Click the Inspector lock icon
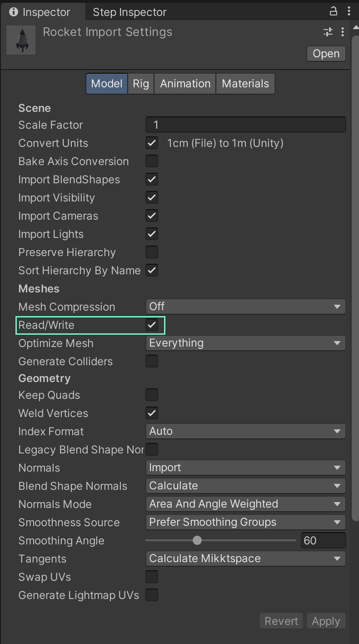Screen dimensions: 359x644 tap(334, 11)
